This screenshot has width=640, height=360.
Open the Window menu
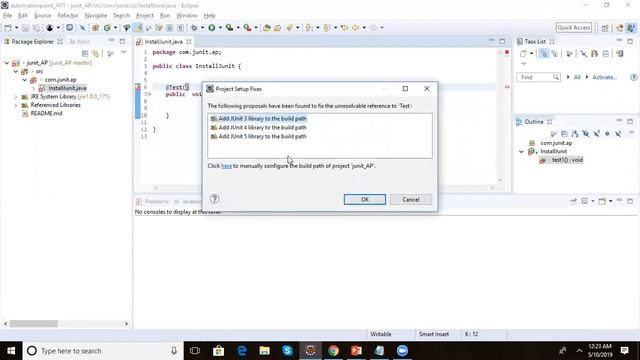[187, 16]
